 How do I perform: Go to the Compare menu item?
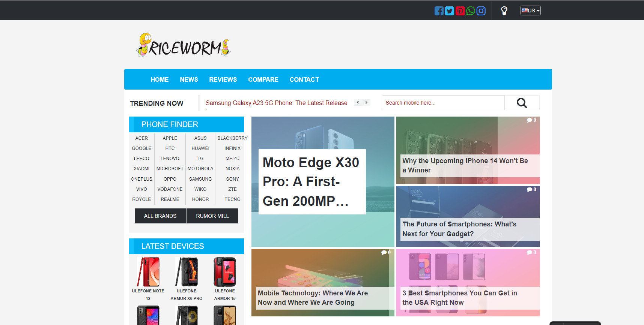tap(263, 79)
